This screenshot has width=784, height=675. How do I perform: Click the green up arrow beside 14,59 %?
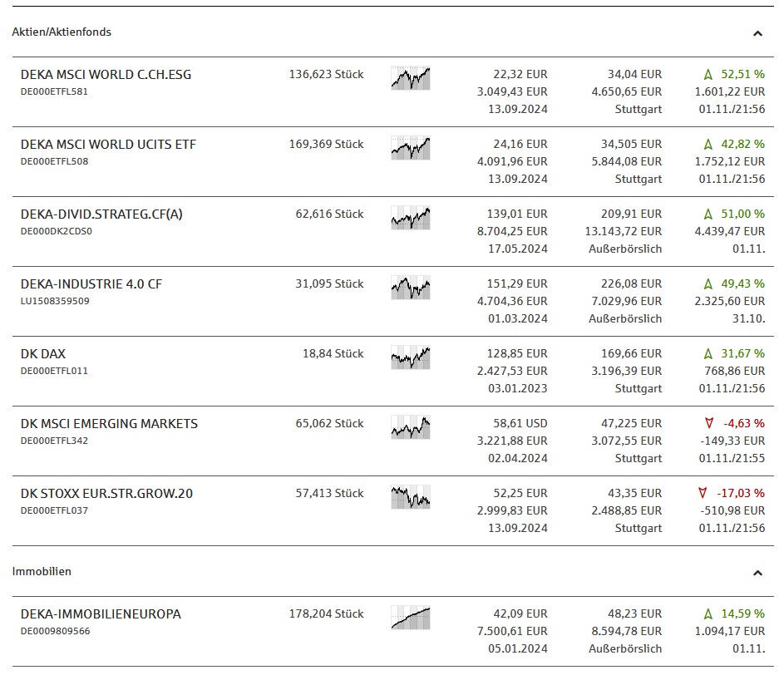tap(708, 614)
